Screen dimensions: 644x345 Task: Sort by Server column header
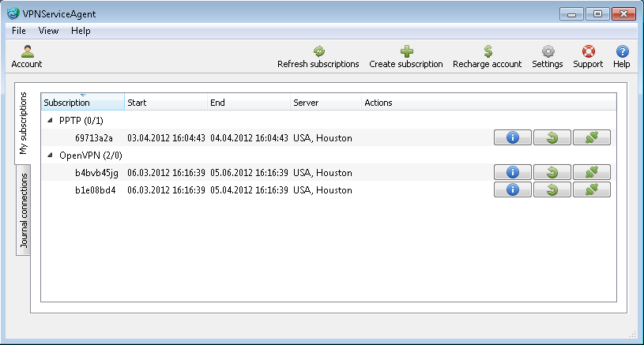coord(326,102)
